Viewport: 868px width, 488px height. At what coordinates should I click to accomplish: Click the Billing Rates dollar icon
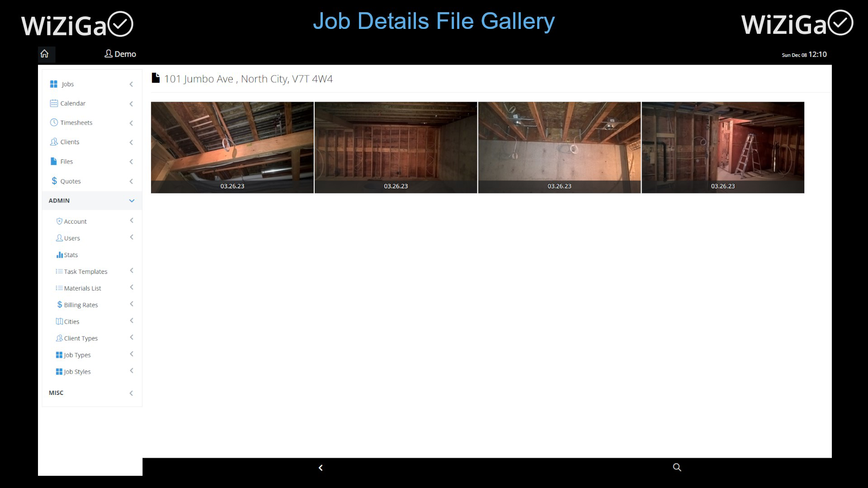(60, 305)
